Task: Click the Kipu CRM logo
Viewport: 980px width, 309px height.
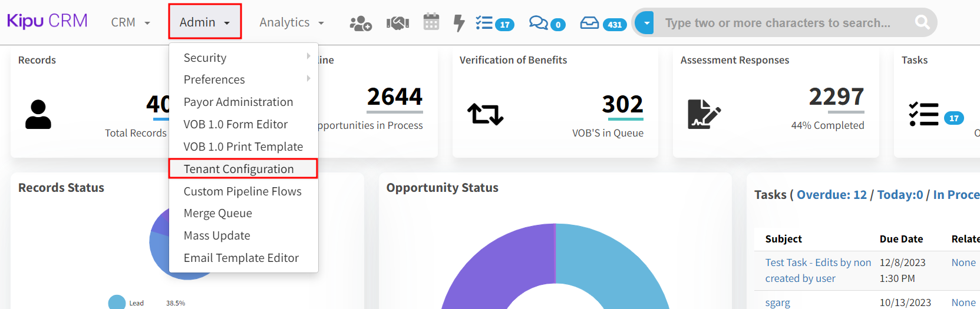Action: point(47,21)
